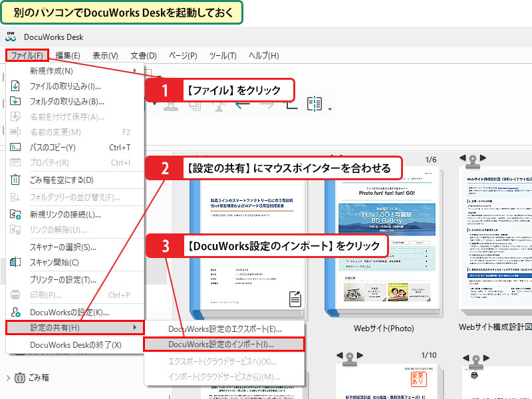Click the user settings icon beside DocuWorksの設定

click(x=15, y=312)
